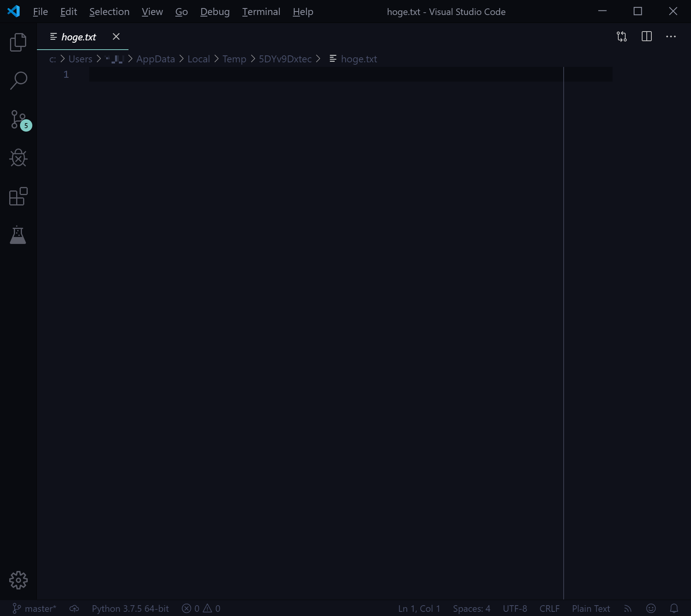The height and width of the screenshot is (616, 691).
Task: Open notifications from the status bar bell
Action: 674,608
